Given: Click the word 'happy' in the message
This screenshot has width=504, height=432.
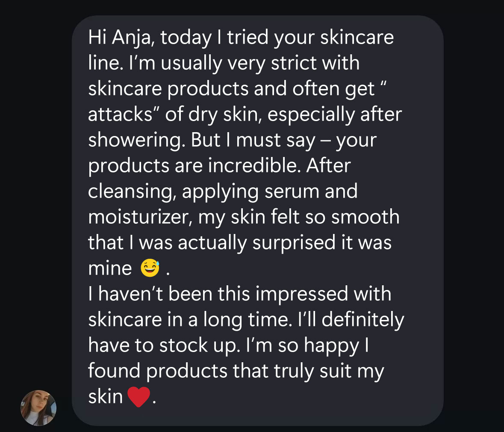Looking at the screenshot, I should [331, 346].
